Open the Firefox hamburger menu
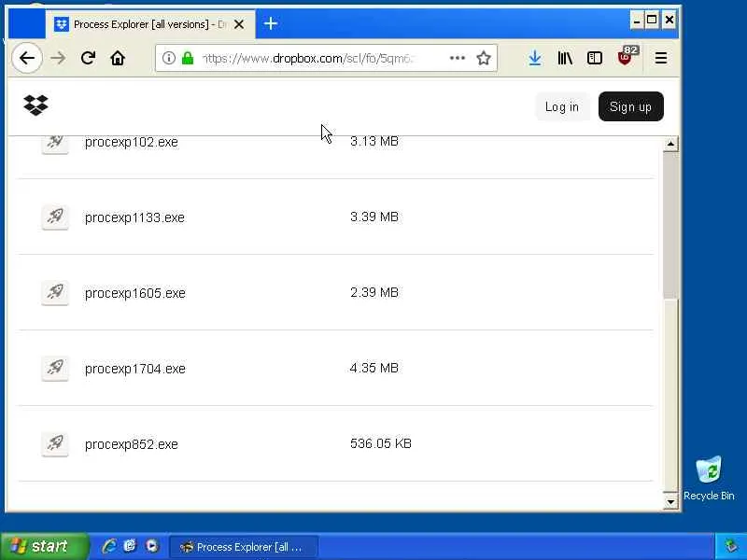Screen dimensions: 747x560 (x=661, y=58)
